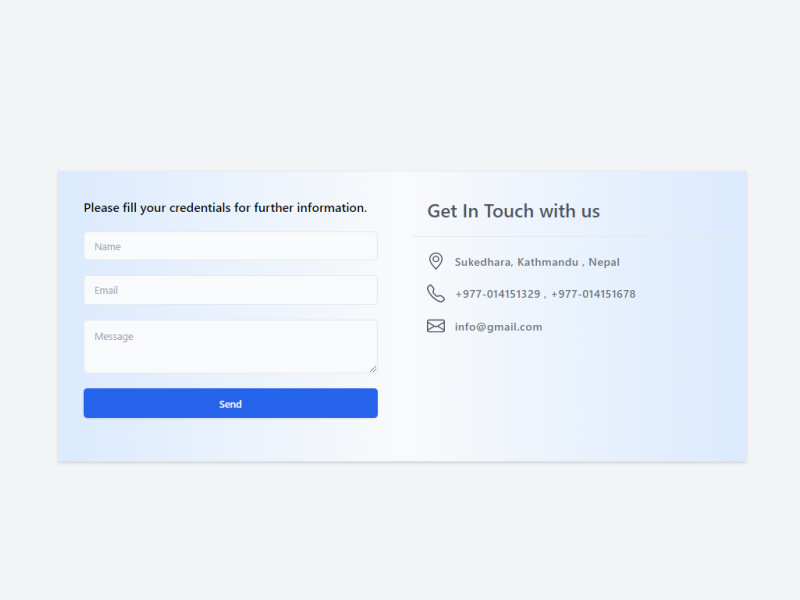The height and width of the screenshot is (600, 800).
Task: Click the Email field placeholder text
Action: click(x=105, y=290)
